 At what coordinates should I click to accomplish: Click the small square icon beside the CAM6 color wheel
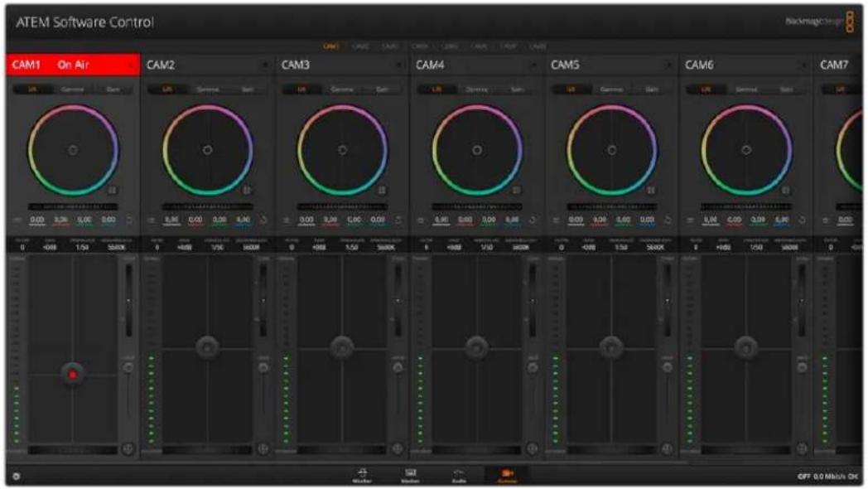coord(785,190)
